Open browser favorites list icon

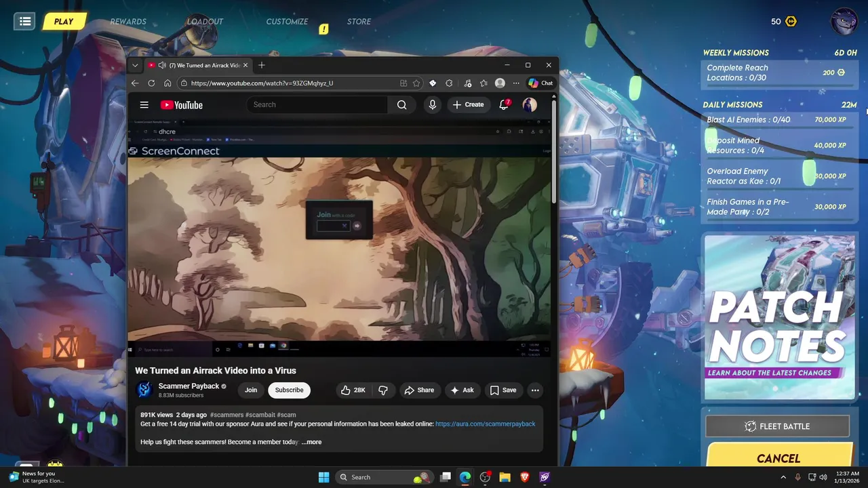pos(484,83)
